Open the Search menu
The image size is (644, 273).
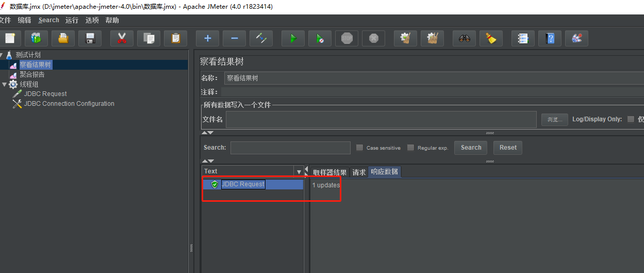[x=48, y=20]
